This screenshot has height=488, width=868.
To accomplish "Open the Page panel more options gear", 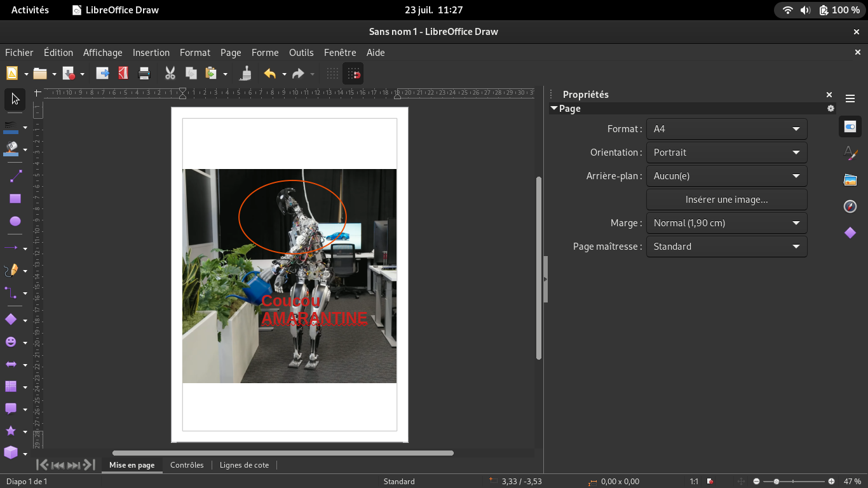I will click(x=831, y=109).
